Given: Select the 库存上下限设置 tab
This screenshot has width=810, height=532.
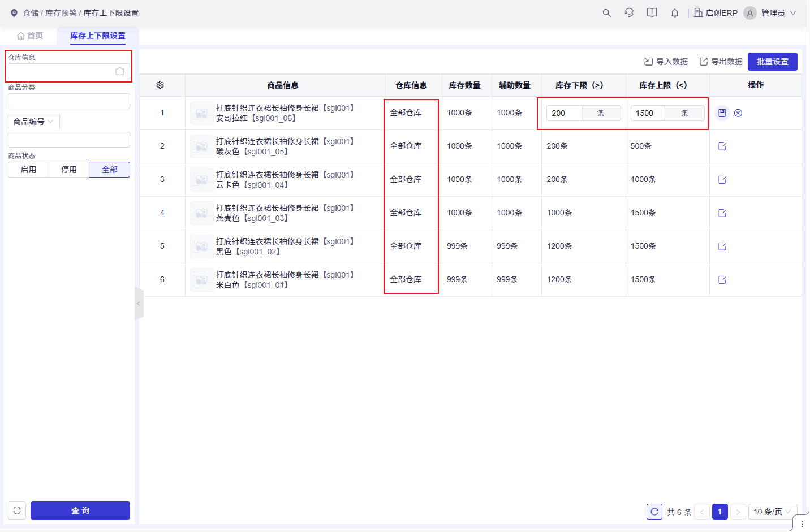Looking at the screenshot, I should pos(98,35).
